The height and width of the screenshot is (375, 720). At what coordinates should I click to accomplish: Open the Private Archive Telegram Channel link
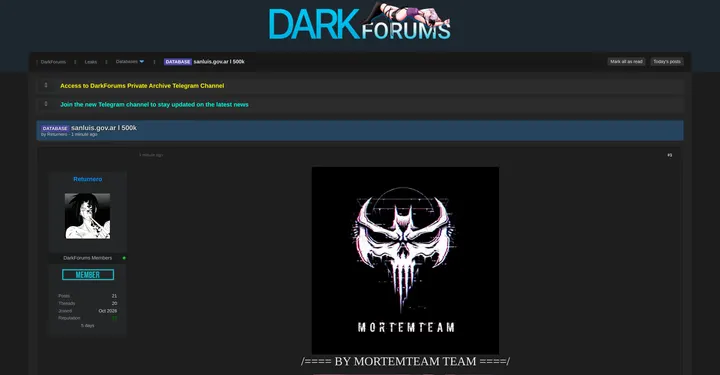[142, 86]
